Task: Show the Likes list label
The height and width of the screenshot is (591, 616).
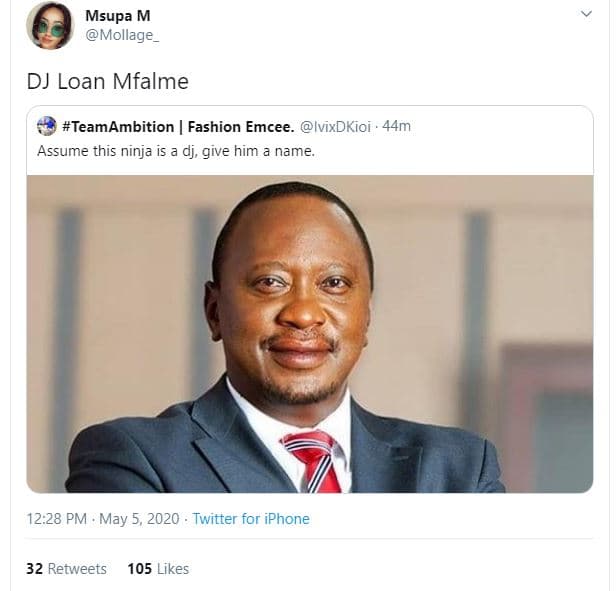Action: [173, 569]
